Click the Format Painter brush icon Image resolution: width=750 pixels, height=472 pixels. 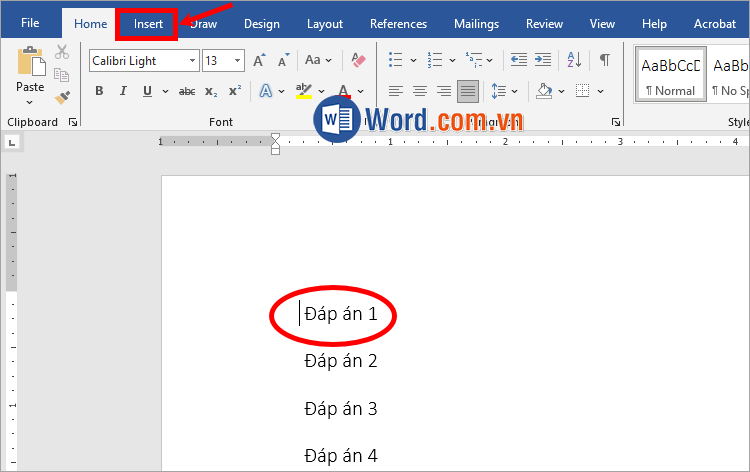pyautogui.click(x=62, y=97)
